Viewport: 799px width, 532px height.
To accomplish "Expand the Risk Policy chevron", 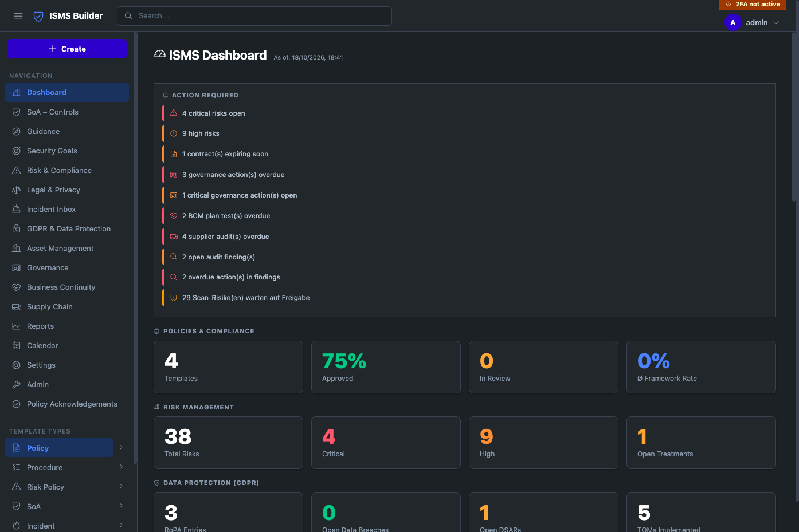I will (121, 486).
